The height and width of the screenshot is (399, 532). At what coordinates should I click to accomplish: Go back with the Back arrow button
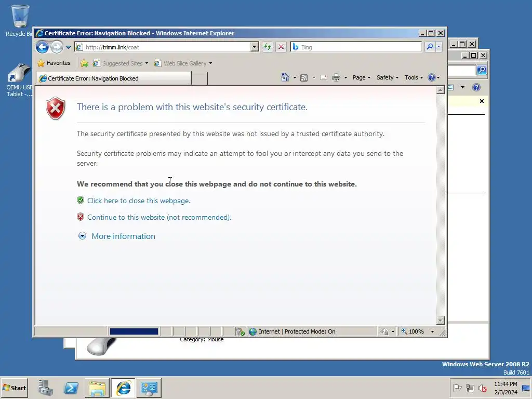tap(43, 47)
